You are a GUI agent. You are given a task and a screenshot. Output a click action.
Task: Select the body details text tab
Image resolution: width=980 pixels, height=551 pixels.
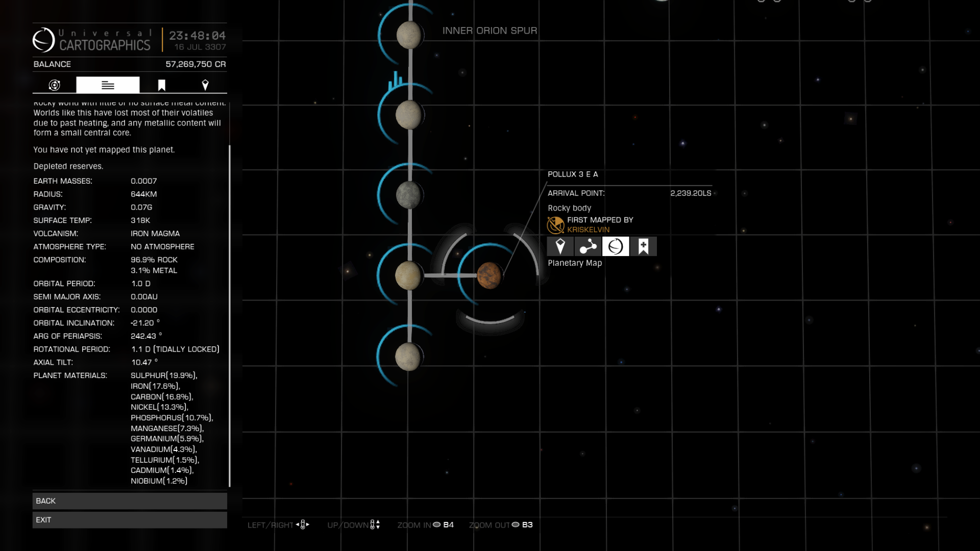pyautogui.click(x=108, y=85)
